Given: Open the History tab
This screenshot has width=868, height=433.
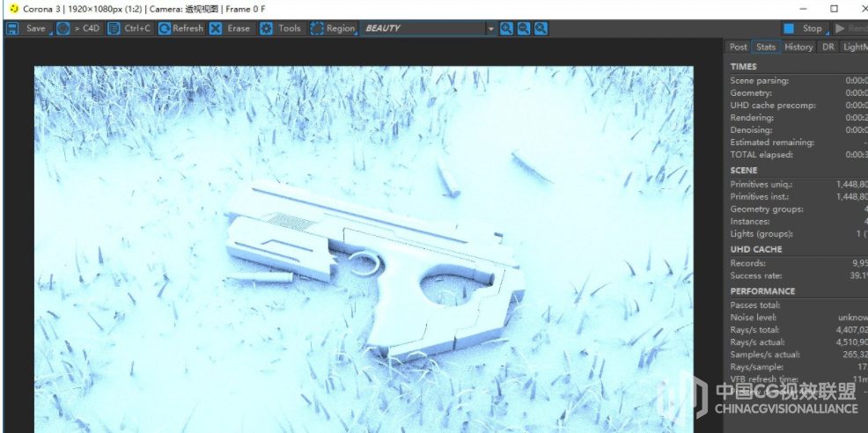Looking at the screenshot, I should (x=798, y=47).
